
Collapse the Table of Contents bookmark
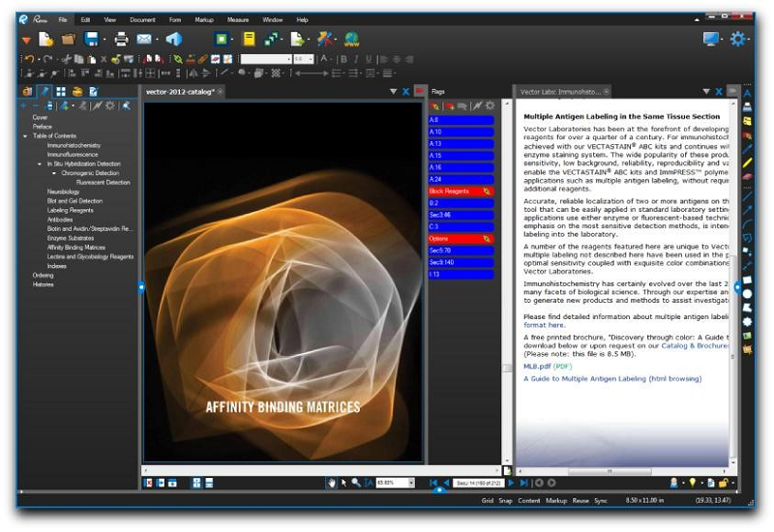tap(26, 135)
